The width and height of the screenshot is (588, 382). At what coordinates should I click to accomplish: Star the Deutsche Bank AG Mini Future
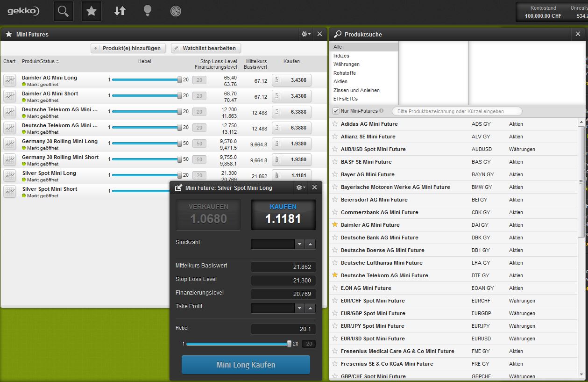point(335,238)
